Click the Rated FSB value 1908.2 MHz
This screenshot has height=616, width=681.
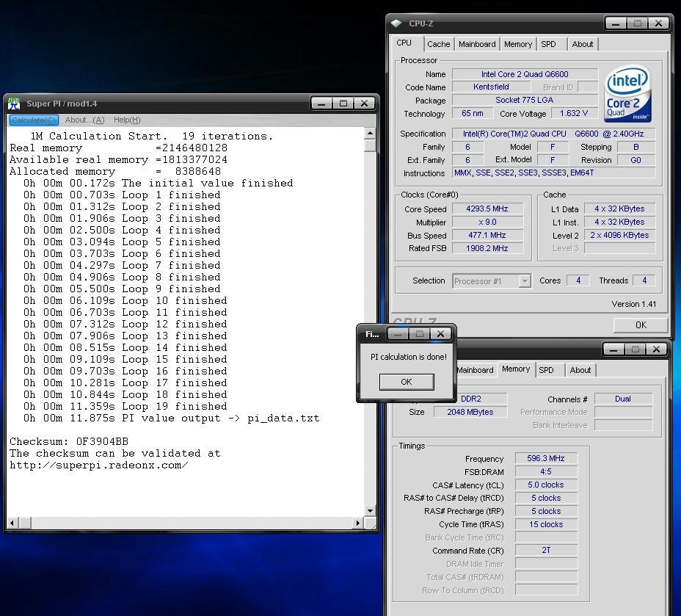pyautogui.click(x=487, y=248)
